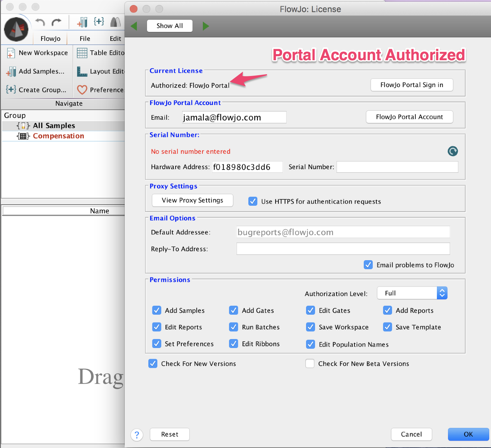Open help with the question mark icon
Image resolution: width=491 pixels, height=448 pixels.
(137, 435)
